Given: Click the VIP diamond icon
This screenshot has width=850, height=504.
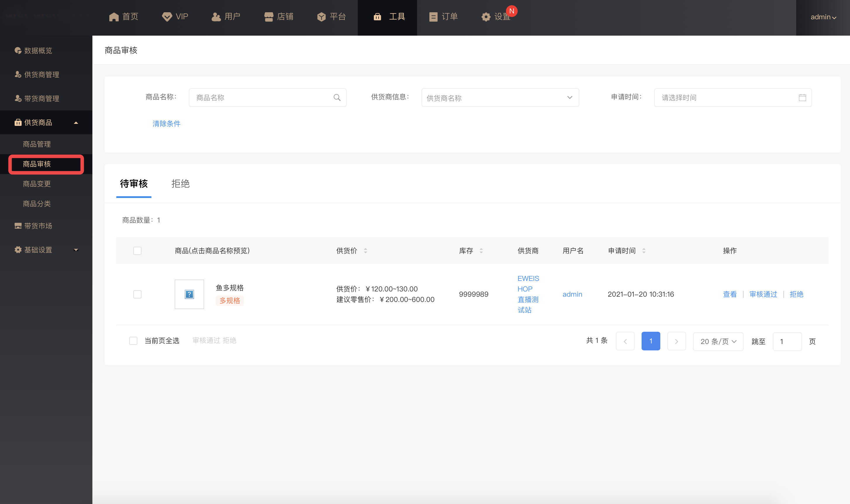Looking at the screenshot, I should coord(167,17).
